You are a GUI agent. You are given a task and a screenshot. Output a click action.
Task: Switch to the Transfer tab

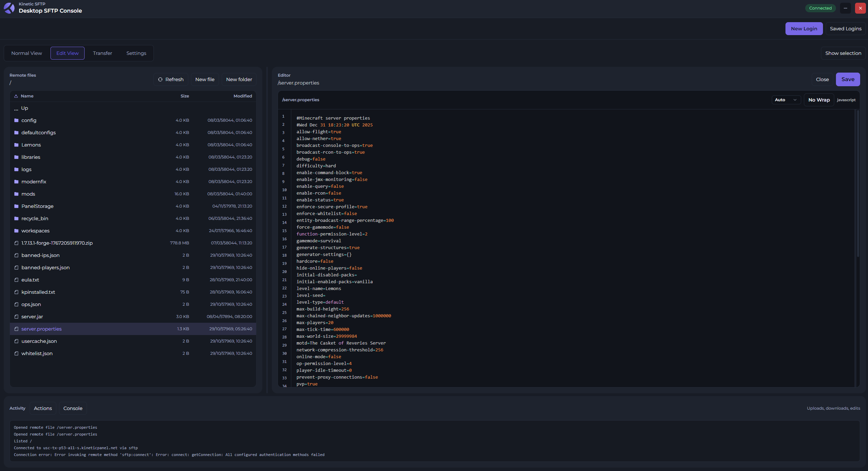click(x=102, y=53)
